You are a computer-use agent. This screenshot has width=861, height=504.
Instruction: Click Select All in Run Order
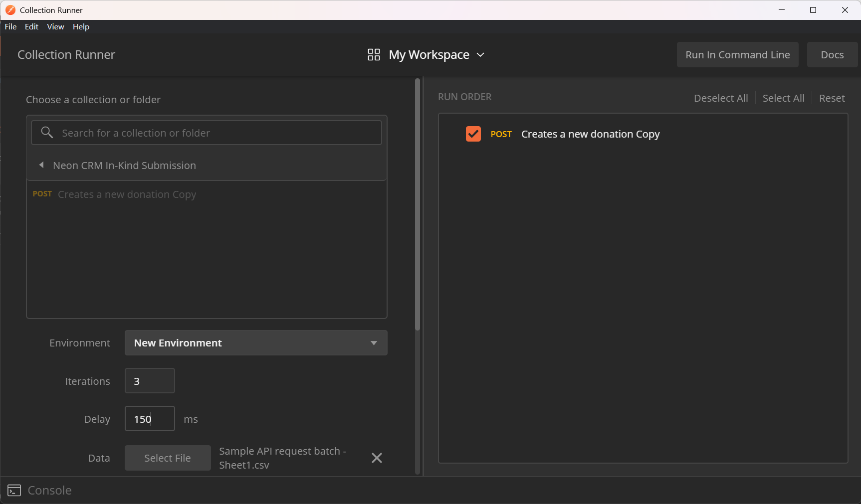[x=783, y=98]
